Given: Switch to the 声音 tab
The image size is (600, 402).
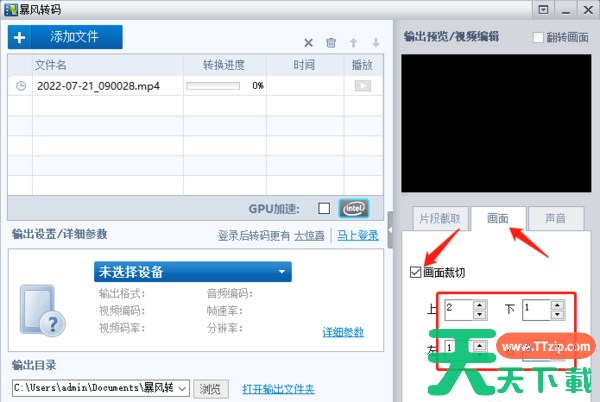Looking at the screenshot, I should click(556, 218).
